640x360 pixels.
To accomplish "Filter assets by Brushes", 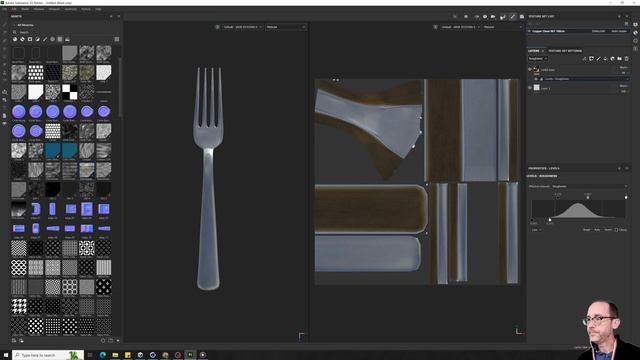I will [45, 39].
